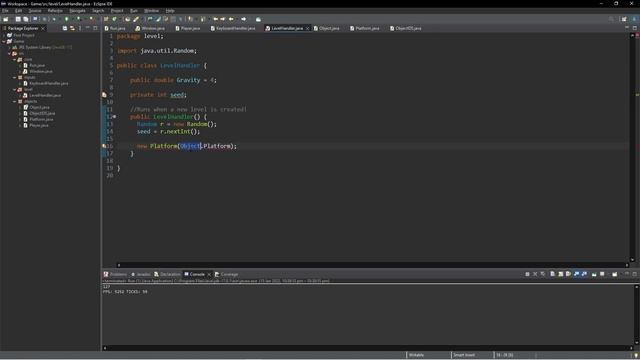The height and width of the screenshot is (360, 640).
Task: Click the New Java Class toolbar icon
Action: click(114, 19)
